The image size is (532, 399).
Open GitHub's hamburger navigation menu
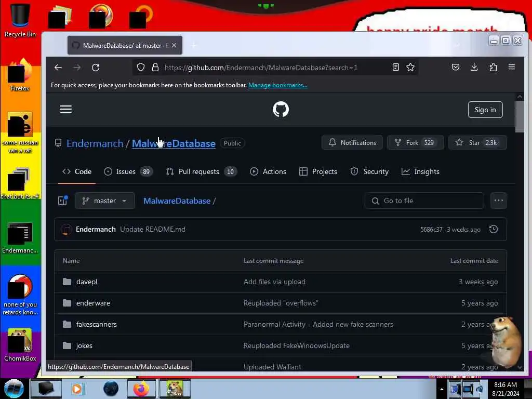pos(66,109)
